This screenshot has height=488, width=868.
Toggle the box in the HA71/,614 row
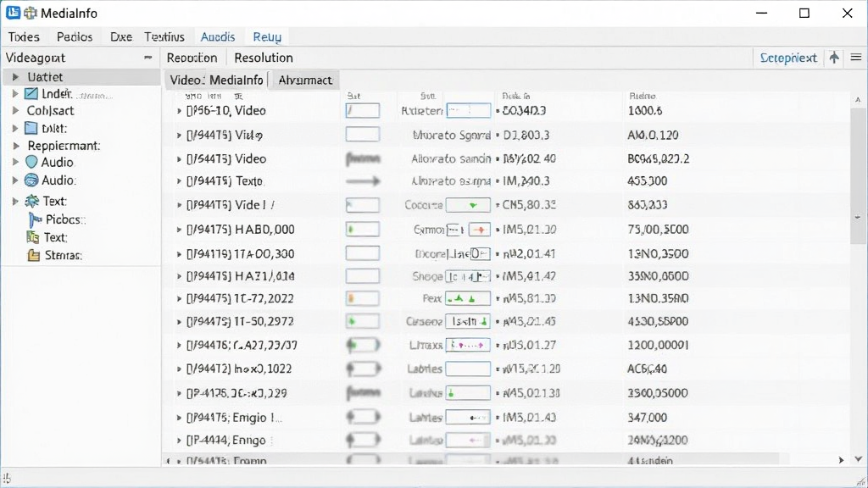click(x=363, y=275)
